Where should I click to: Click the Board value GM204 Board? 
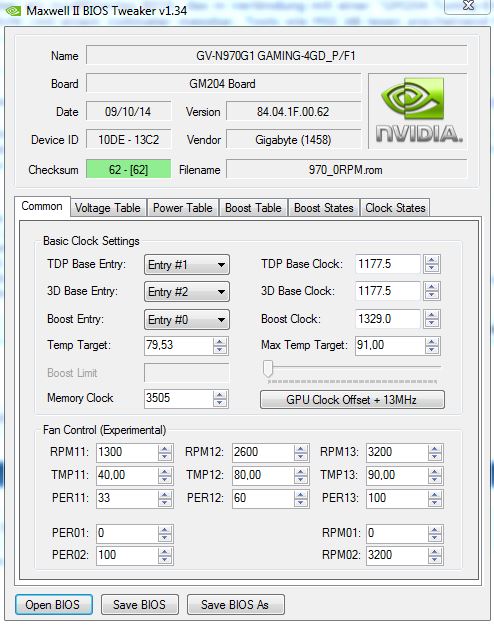coord(223,84)
